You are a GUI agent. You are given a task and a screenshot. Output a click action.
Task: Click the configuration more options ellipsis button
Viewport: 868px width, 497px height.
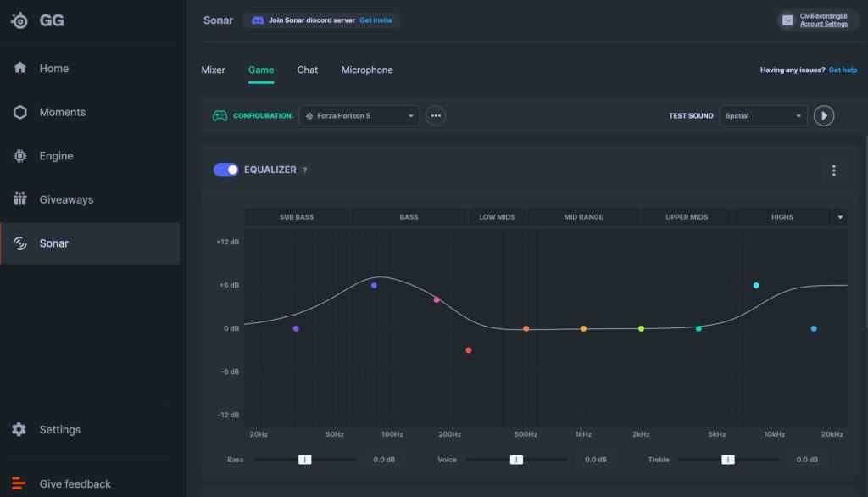coord(436,116)
